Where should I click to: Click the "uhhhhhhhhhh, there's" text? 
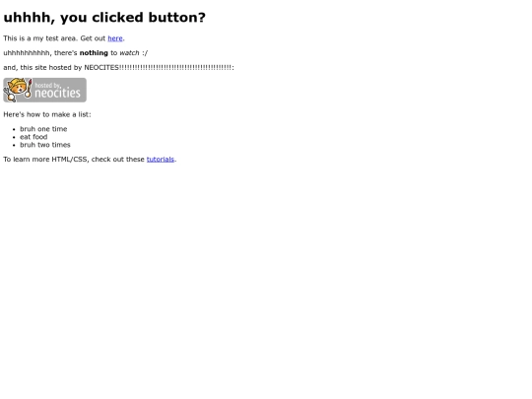(x=40, y=53)
